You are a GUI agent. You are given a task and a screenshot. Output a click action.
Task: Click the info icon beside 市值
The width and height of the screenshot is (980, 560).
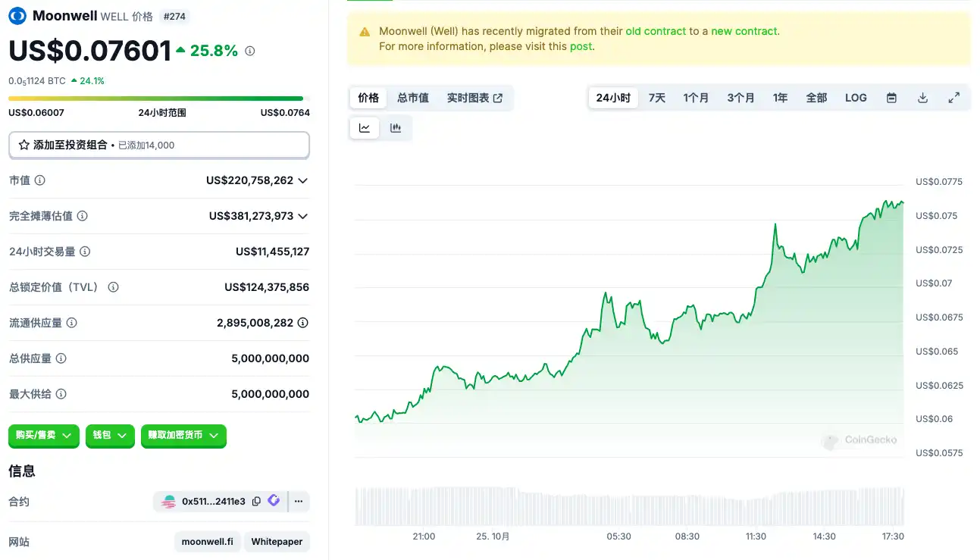[40, 180]
